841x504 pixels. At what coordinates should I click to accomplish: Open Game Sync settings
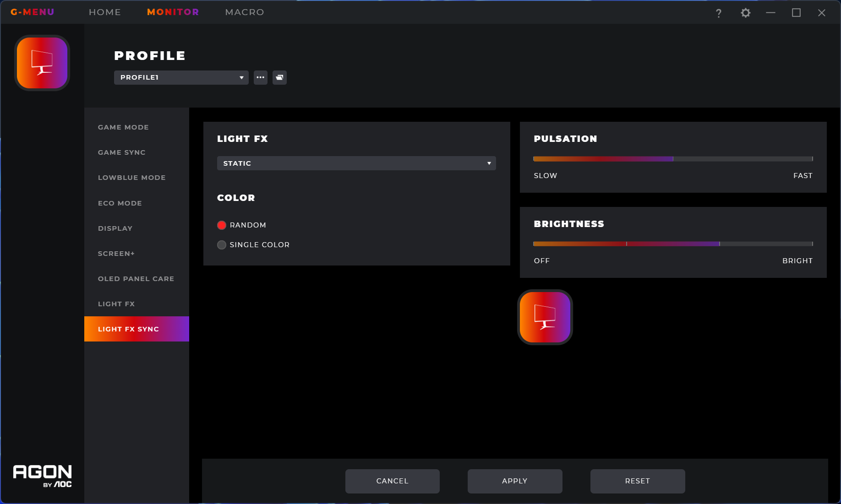pos(137,152)
